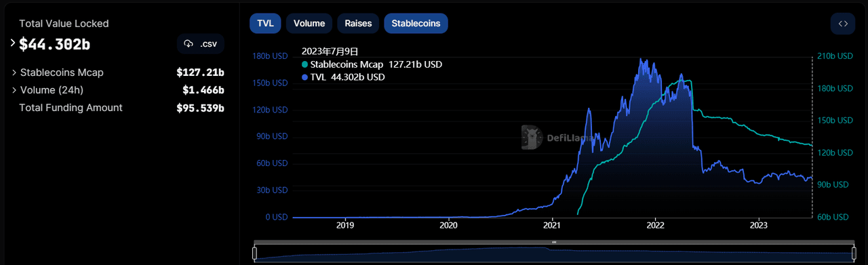Download data via the .csv button
Viewport: 868px width, 265px height.
[201, 44]
